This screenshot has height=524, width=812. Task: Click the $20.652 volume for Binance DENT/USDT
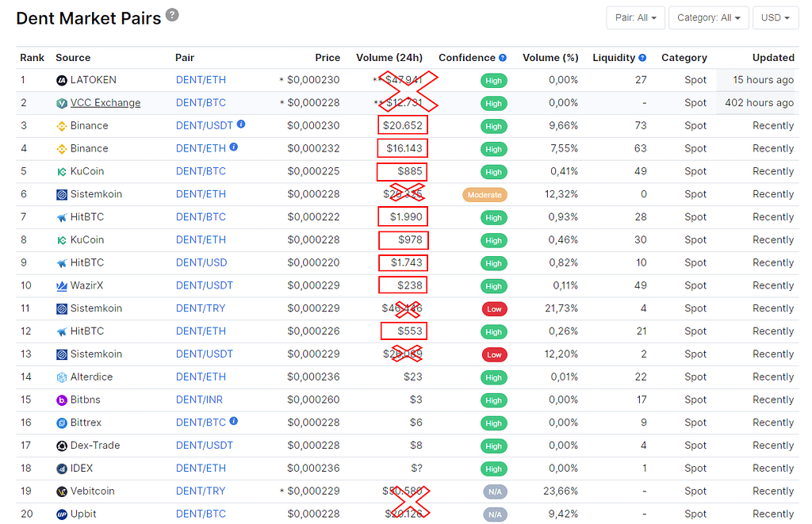point(402,126)
